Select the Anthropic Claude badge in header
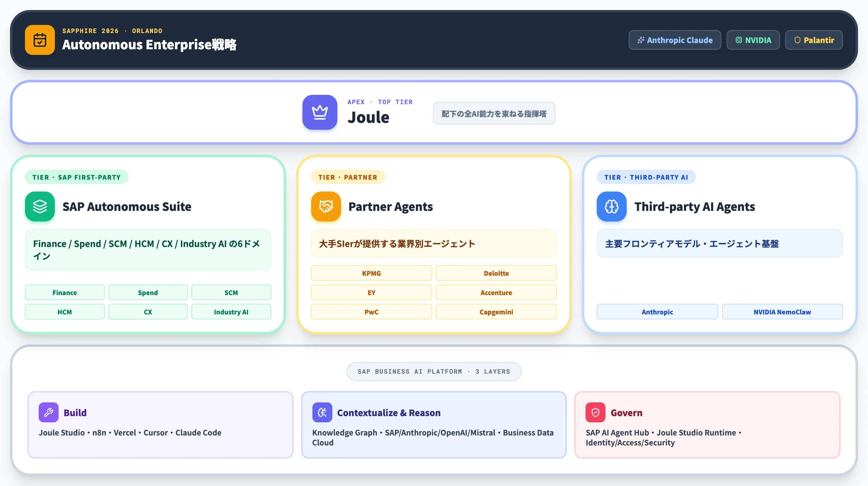 (675, 40)
